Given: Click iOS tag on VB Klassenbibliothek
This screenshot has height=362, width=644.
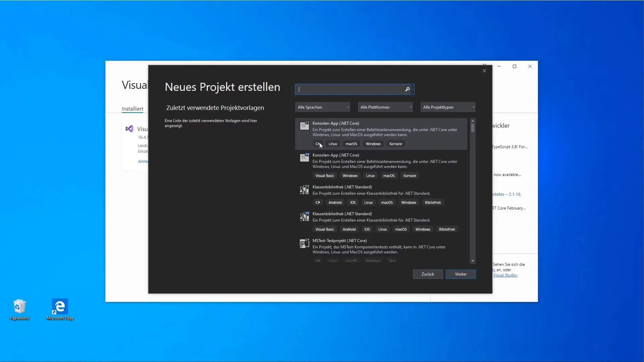Looking at the screenshot, I should pyautogui.click(x=367, y=229).
